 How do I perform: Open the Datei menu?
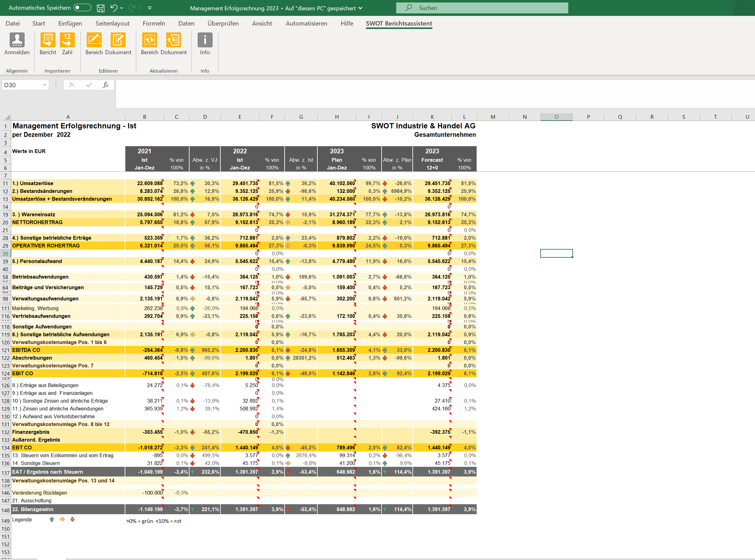pos(12,23)
